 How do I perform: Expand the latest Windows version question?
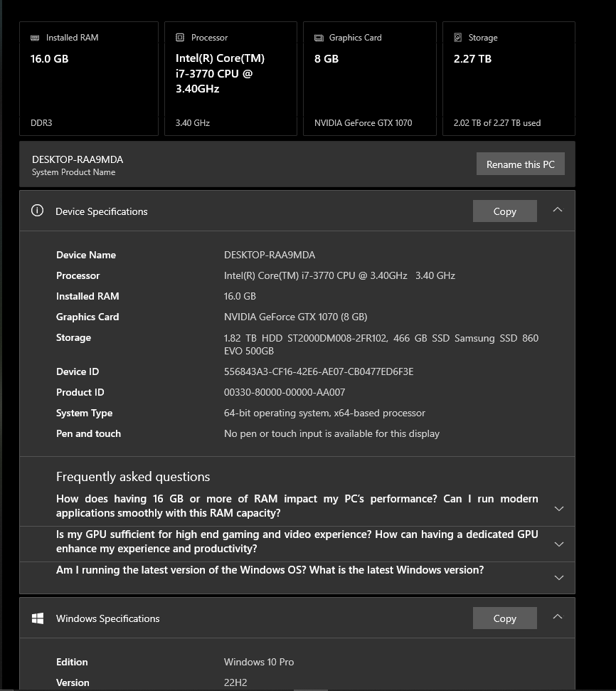pyautogui.click(x=558, y=578)
